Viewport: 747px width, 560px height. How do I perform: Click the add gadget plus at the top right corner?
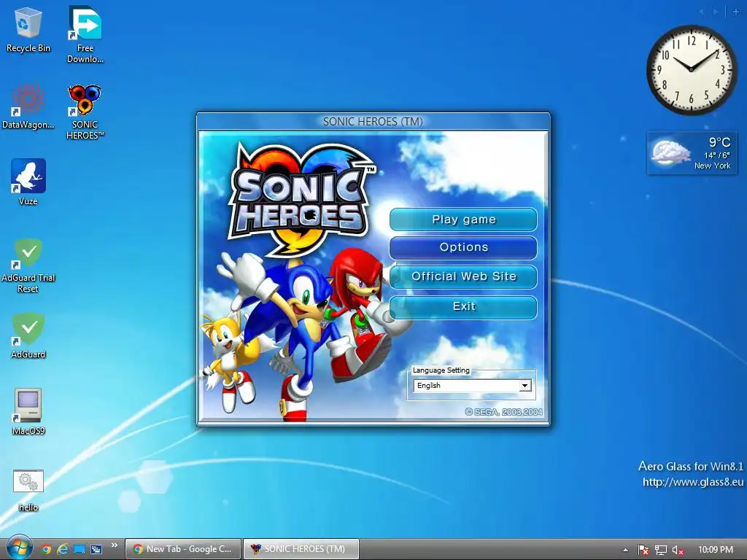click(x=735, y=12)
